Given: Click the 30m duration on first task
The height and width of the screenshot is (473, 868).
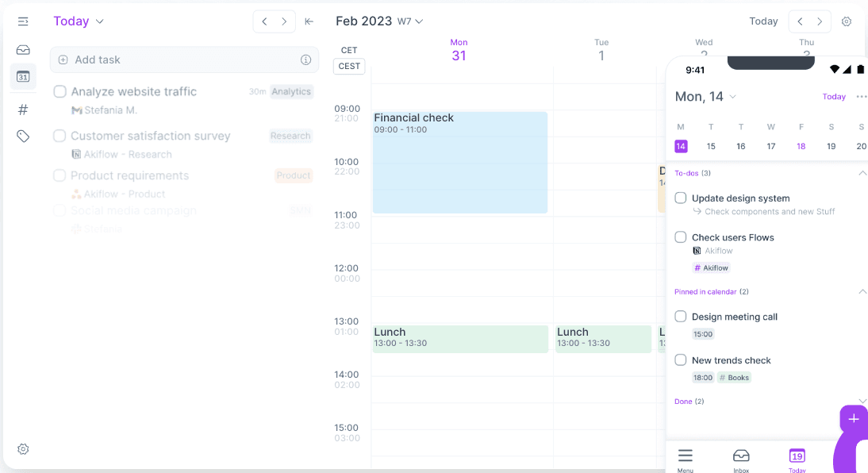Looking at the screenshot, I should (x=257, y=91).
